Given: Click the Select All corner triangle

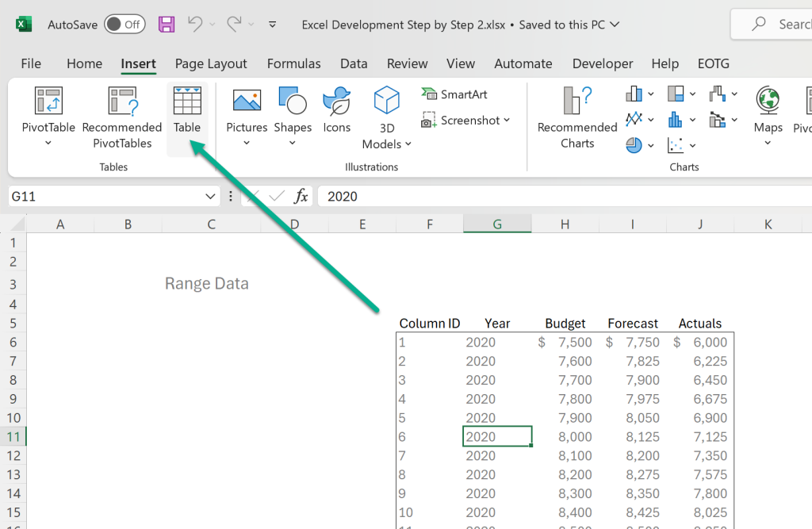Looking at the screenshot, I should click(17, 224).
